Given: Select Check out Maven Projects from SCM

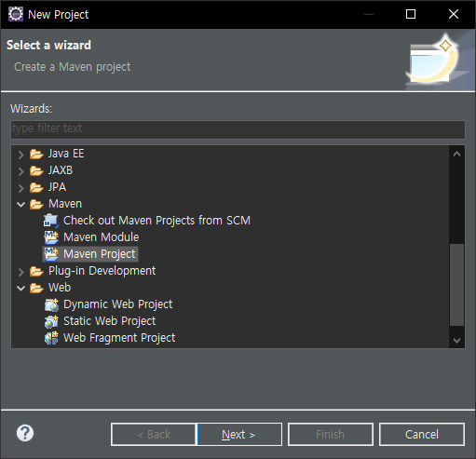Looking at the screenshot, I should pyautogui.click(x=156, y=221).
